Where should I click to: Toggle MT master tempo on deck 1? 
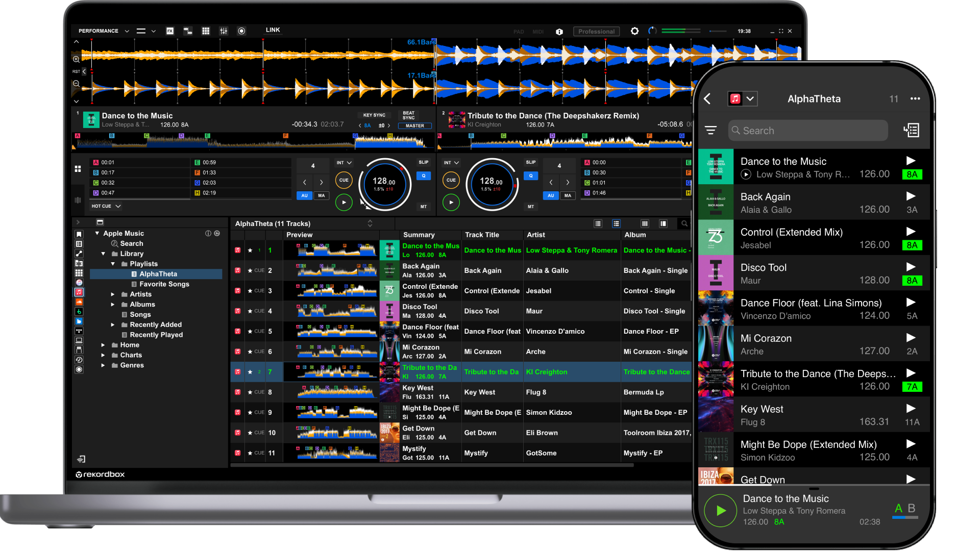click(424, 207)
